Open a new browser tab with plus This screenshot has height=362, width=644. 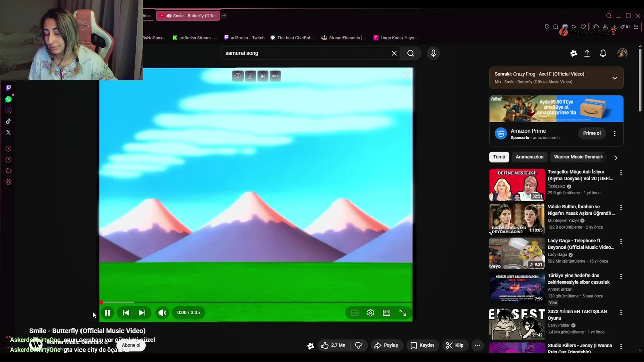point(224,16)
